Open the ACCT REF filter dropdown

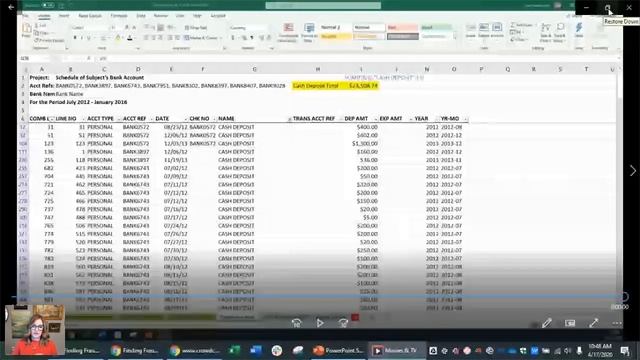point(151,119)
